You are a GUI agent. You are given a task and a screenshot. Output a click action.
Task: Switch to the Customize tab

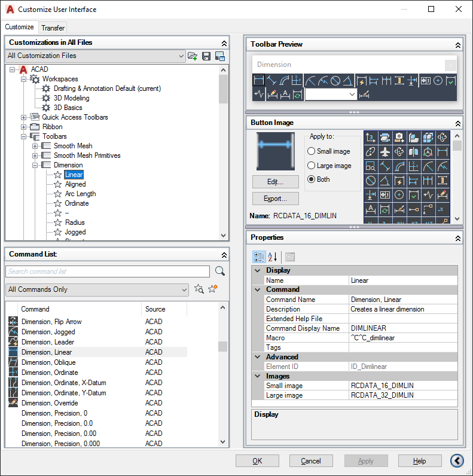[x=19, y=27]
